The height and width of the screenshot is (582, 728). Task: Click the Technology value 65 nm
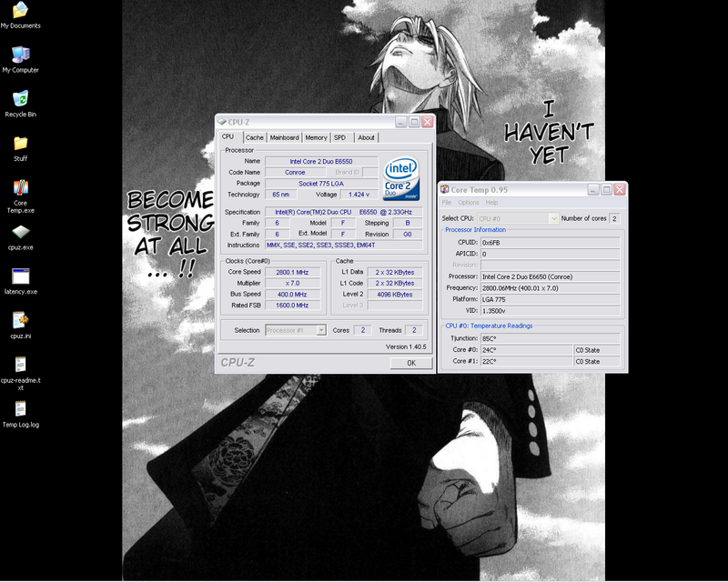tap(281, 195)
